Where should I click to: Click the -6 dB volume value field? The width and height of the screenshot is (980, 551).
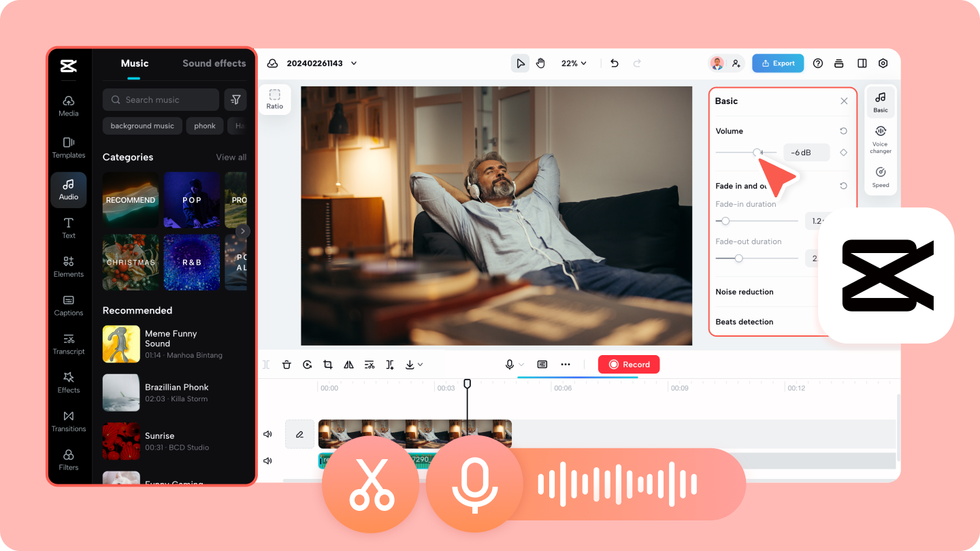(x=806, y=152)
